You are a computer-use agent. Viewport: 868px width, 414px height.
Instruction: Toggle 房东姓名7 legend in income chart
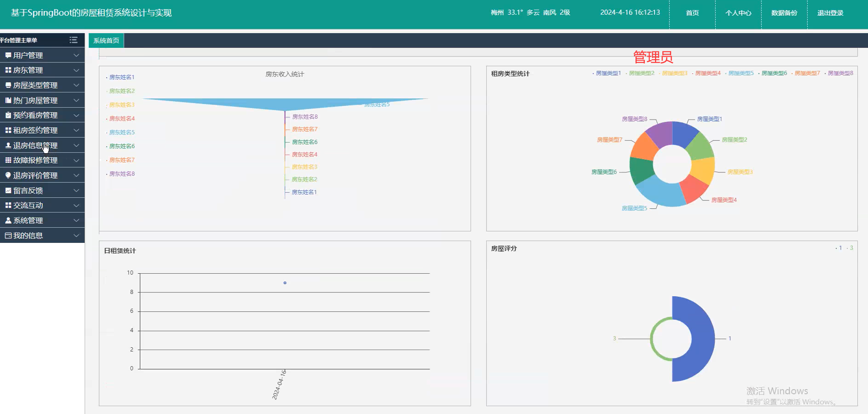[121, 160]
